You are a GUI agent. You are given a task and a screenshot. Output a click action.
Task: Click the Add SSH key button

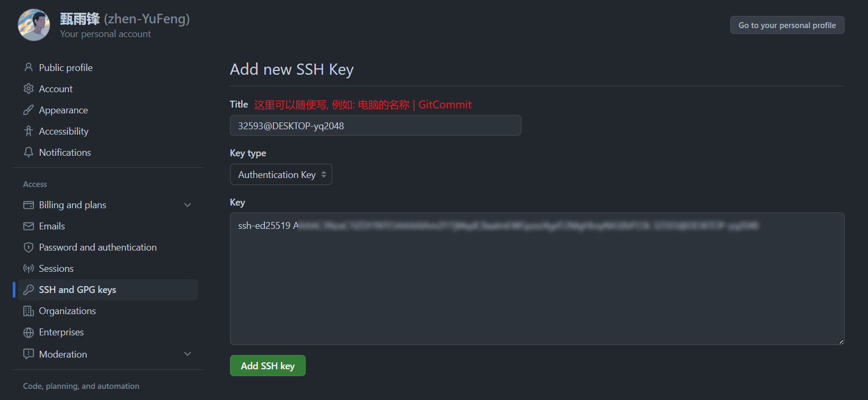tap(268, 366)
